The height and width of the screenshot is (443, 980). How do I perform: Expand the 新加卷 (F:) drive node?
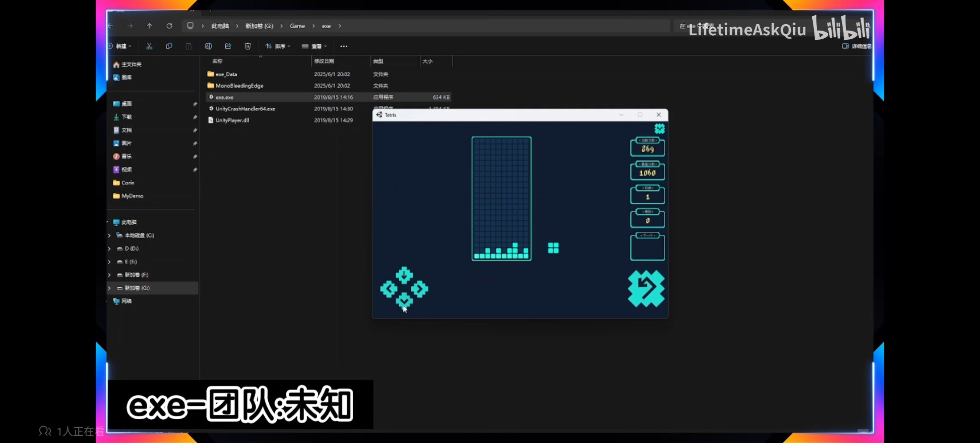click(x=110, y=275)
